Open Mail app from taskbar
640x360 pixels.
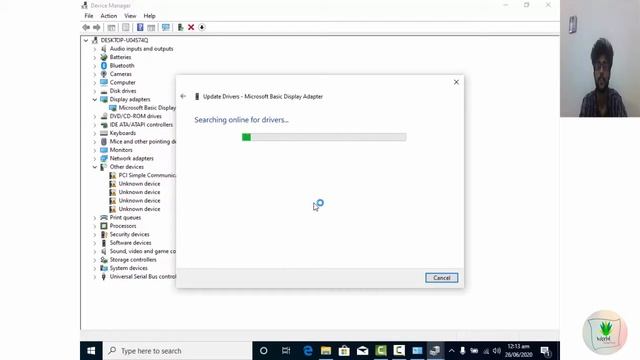click(362, 351)
